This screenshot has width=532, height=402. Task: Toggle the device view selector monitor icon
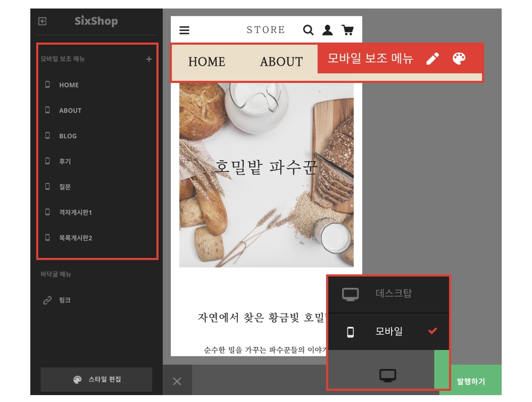pyautogui.click(x=388, y=375)
